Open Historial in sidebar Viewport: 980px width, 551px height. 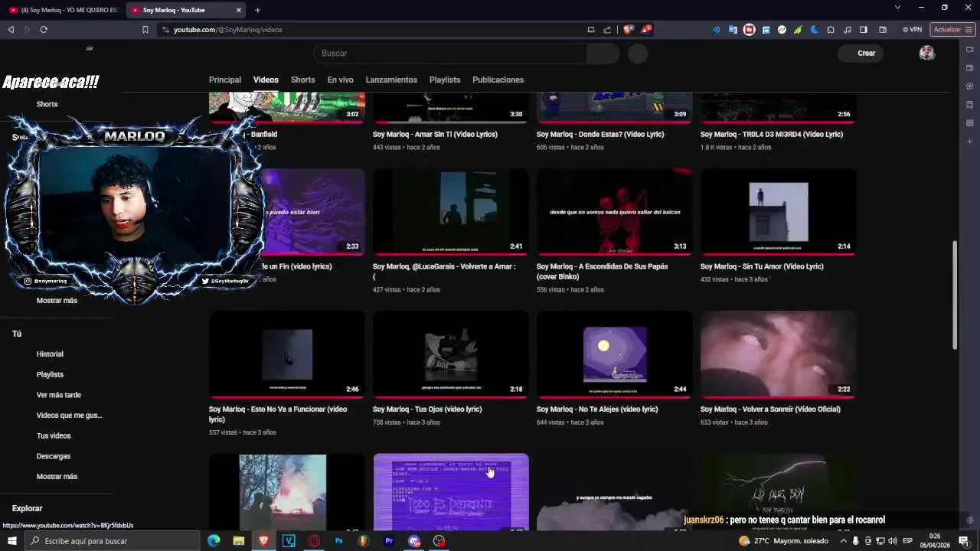[x=50, y=354]
